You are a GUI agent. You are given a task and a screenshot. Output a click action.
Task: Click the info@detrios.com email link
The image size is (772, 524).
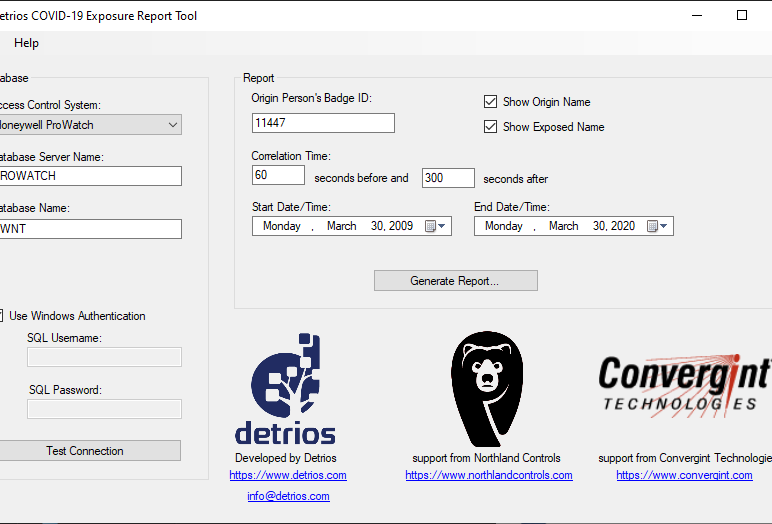tap(288, 496)
